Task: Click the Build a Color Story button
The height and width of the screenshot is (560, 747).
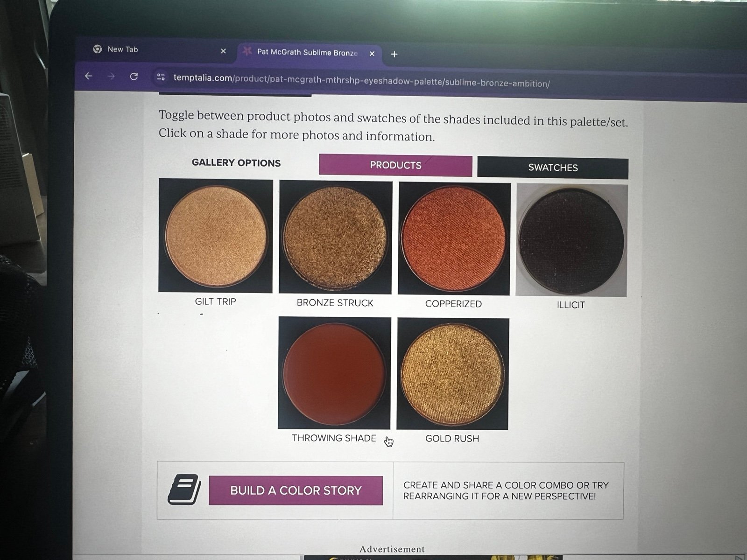Action: [296, 490]
